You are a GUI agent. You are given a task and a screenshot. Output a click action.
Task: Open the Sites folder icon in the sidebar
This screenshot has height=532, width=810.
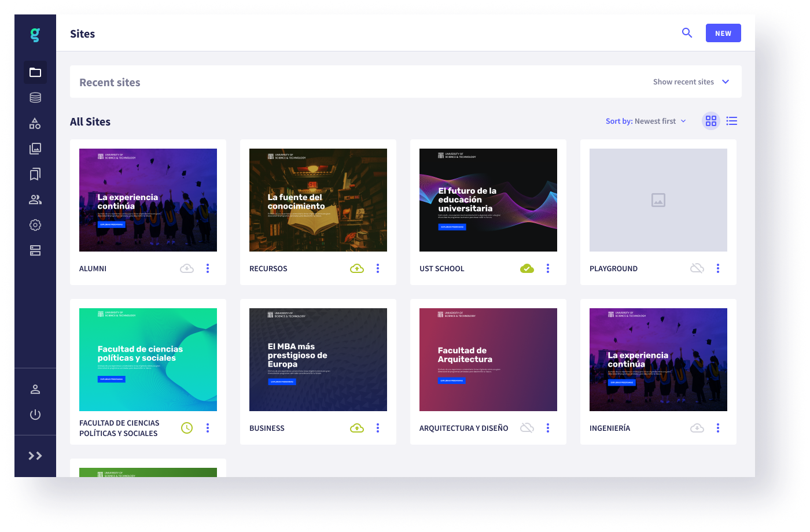[x=35, y=72]
